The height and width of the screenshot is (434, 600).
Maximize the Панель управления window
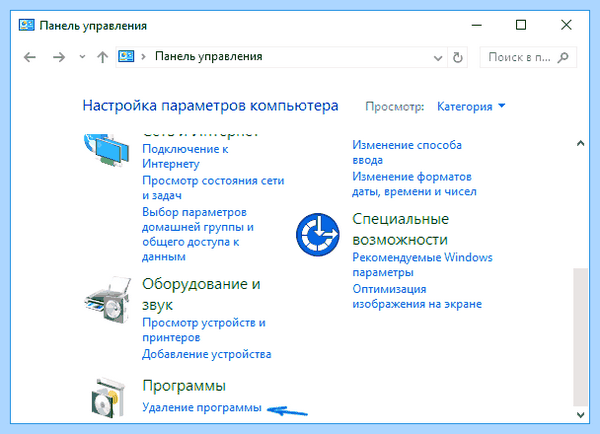click(521, 25)
